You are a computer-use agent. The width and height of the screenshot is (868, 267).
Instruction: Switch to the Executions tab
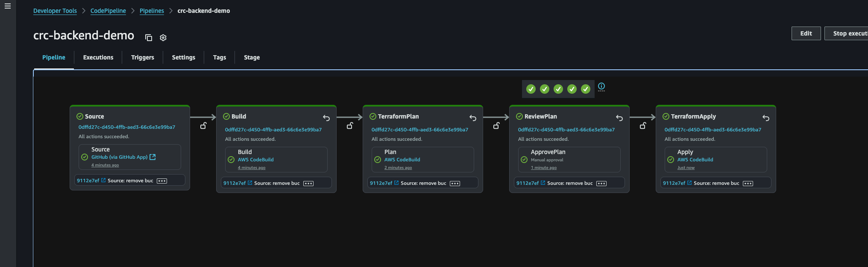(98, 57)
